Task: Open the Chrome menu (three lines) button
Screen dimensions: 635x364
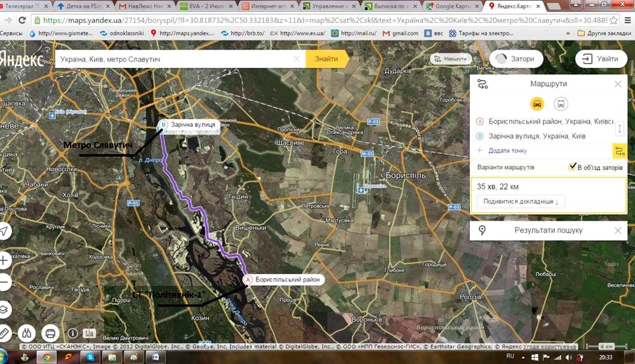Action: (627, 20)
